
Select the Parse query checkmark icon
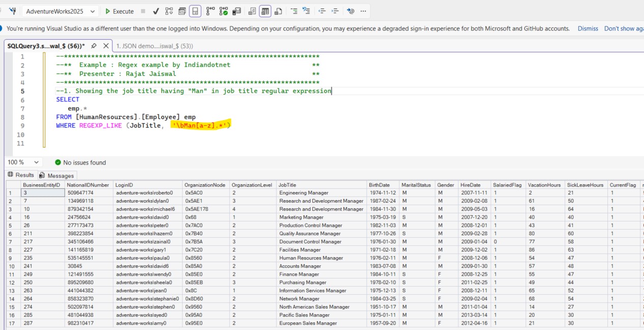pos(156,11)
